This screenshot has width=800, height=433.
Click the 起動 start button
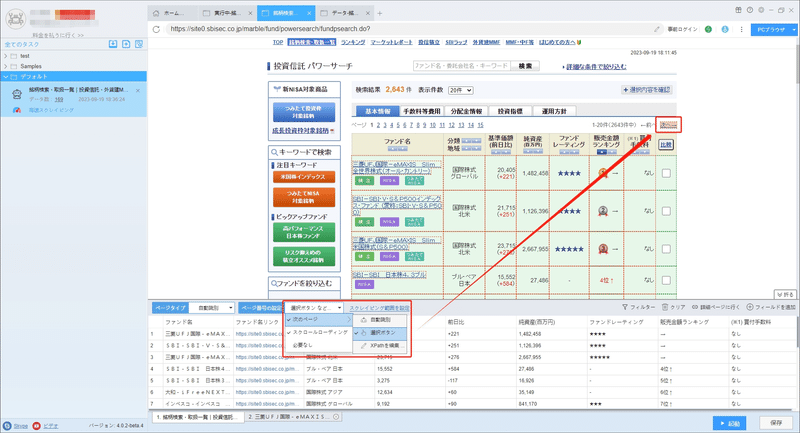[x=730, y=423]
